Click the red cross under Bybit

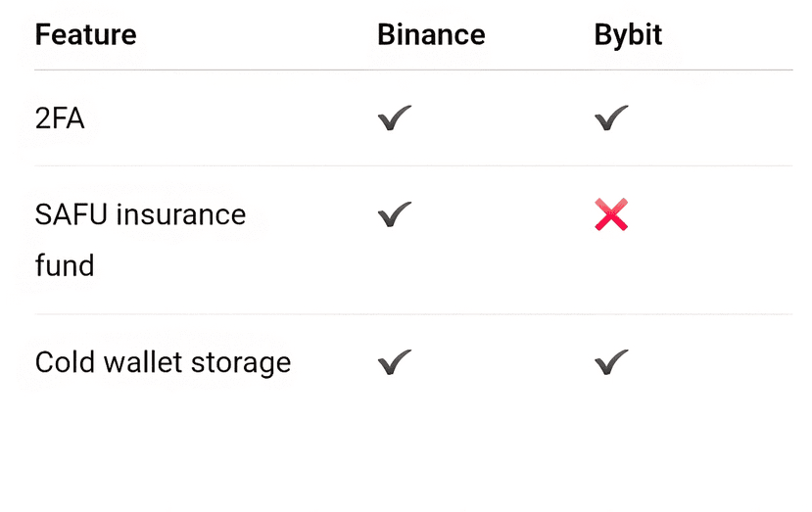pos(610,214)
